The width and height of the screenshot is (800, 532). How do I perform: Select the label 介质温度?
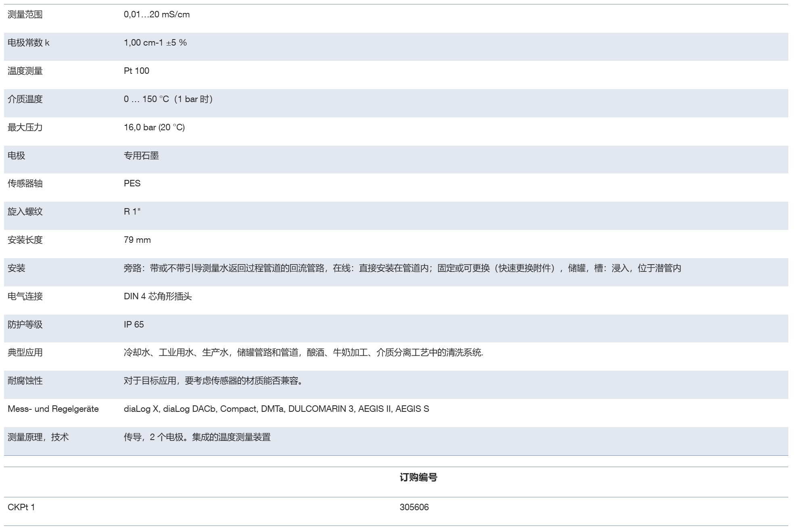pos(25,99)
